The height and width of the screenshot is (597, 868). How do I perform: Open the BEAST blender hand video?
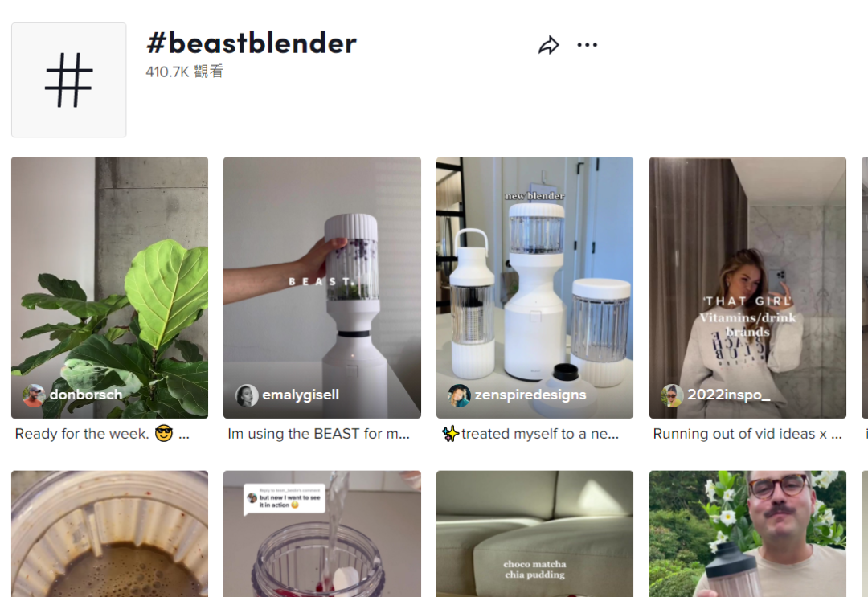[322, 287]
